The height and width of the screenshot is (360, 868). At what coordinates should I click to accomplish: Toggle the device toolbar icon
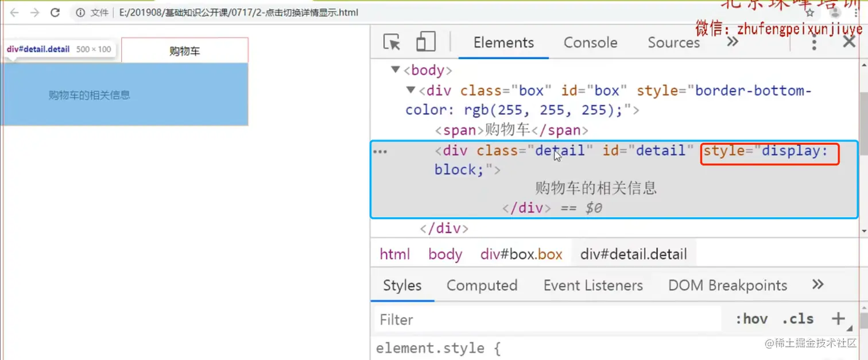coord(425,42)
